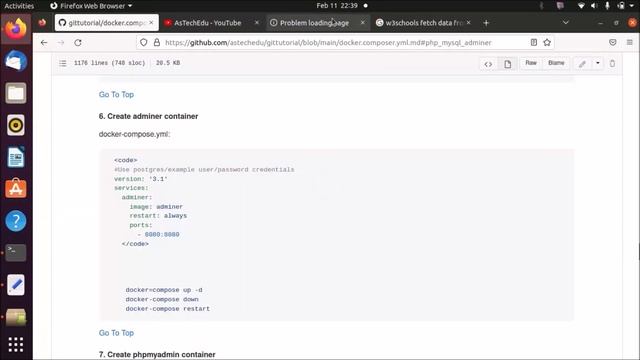
Task: Go back to previous page
Action: tap(44, 42)
